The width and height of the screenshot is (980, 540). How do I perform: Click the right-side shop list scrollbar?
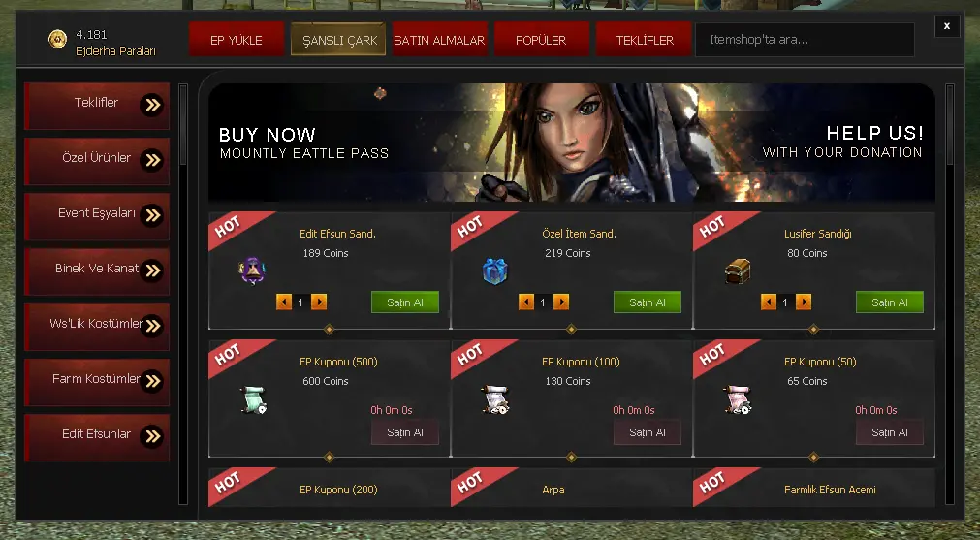[950, 294]
